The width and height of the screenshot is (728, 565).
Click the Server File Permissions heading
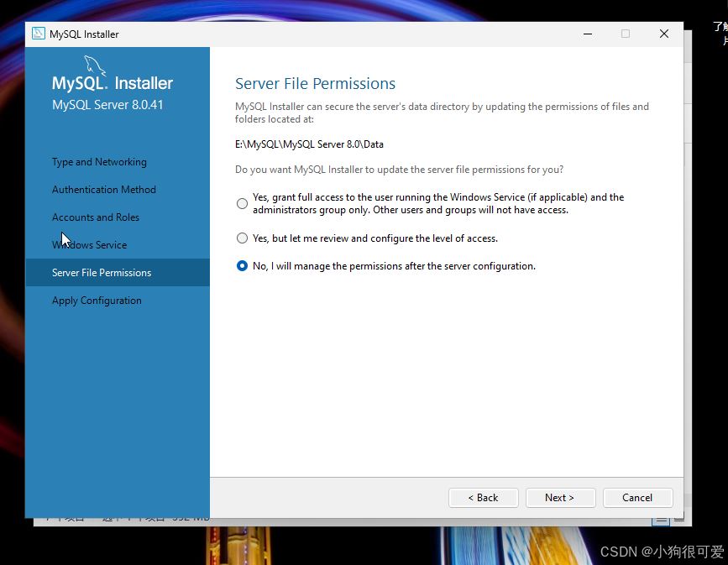click(x=315, y=84)
